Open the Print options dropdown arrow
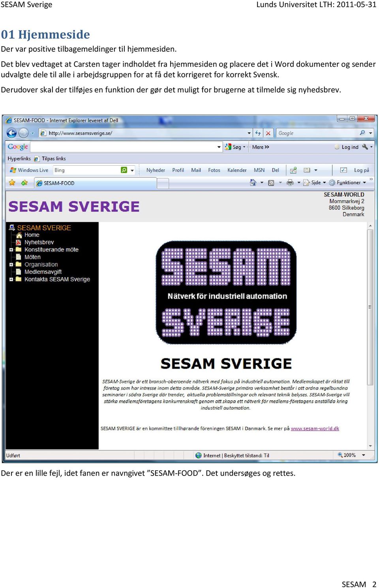The height and width of the screenshot is (588, 379). pyautogui.click(x=299, y=182)
